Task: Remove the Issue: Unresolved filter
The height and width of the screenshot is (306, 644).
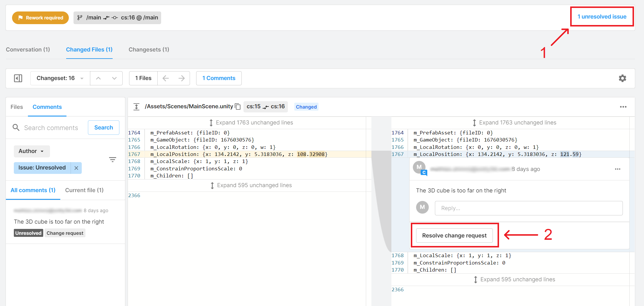Action: pyautogui.click(x=76, y=168)
